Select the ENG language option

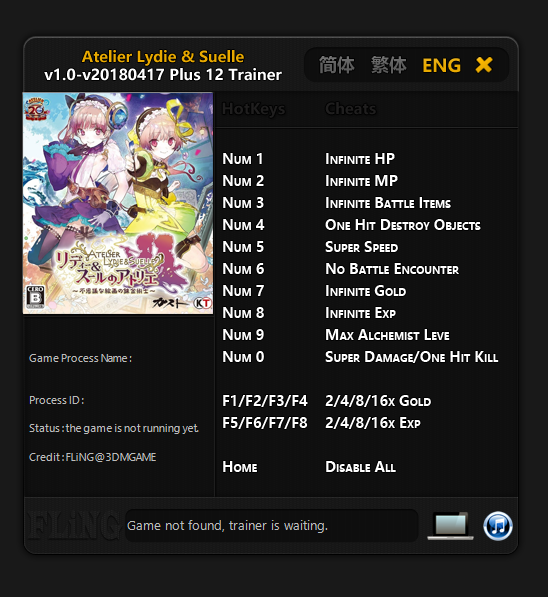[441, 65]
